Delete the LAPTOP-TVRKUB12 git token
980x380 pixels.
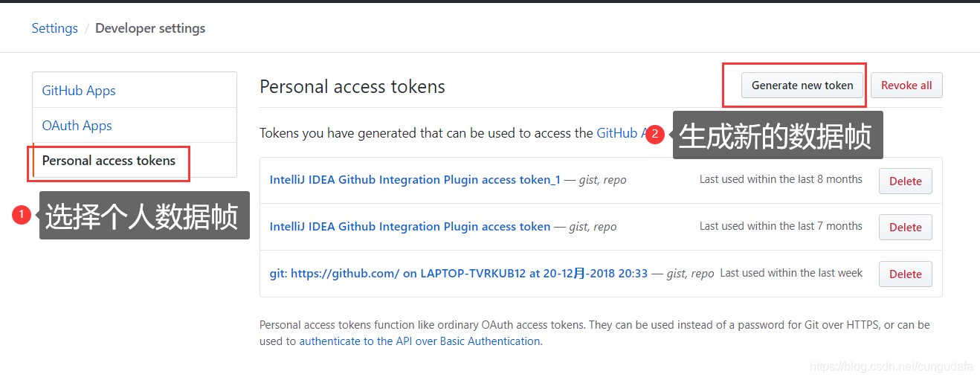pos(905,274)
